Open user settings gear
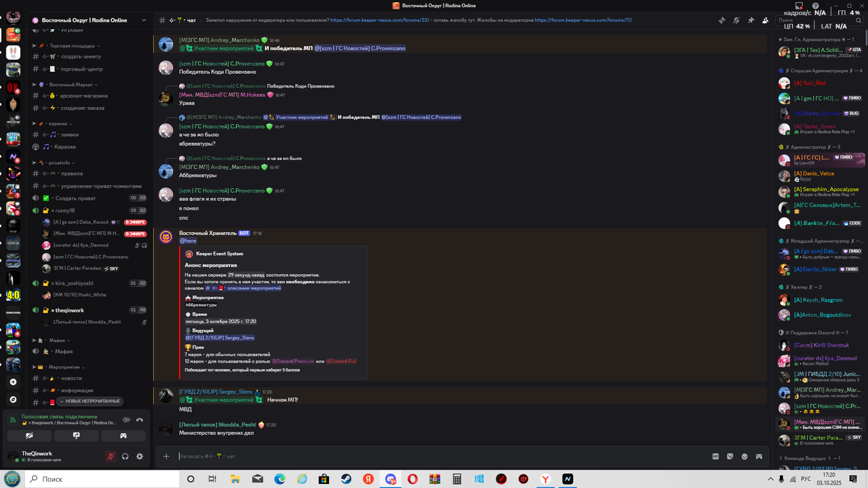The width and height of the screenshot is (868, 488). click(x=140, y=457)
